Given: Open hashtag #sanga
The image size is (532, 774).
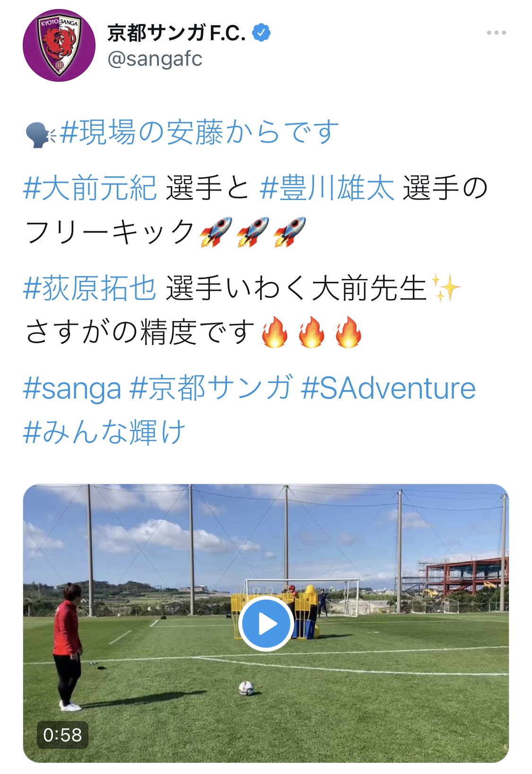Looking at the screenshot, I should pos(72,389).
